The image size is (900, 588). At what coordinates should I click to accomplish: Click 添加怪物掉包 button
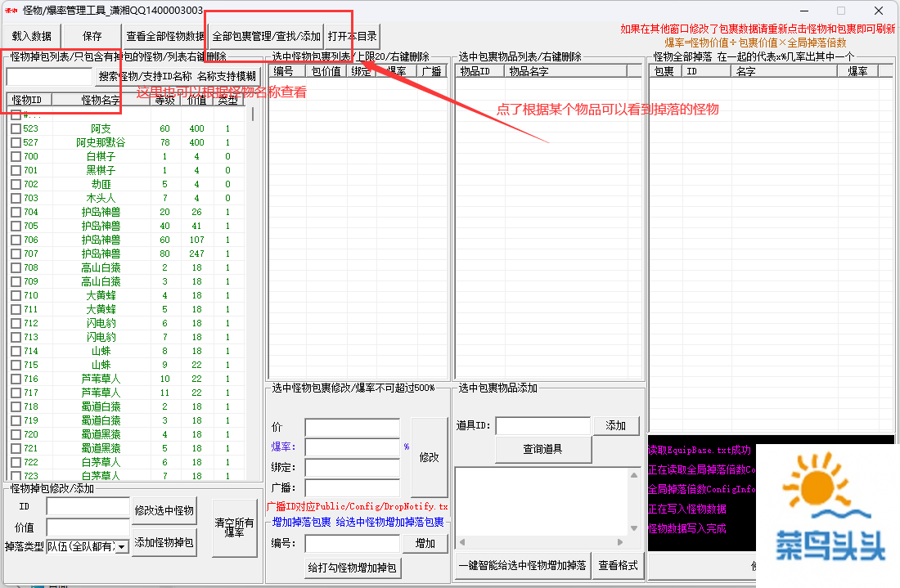tap(164, 543)
